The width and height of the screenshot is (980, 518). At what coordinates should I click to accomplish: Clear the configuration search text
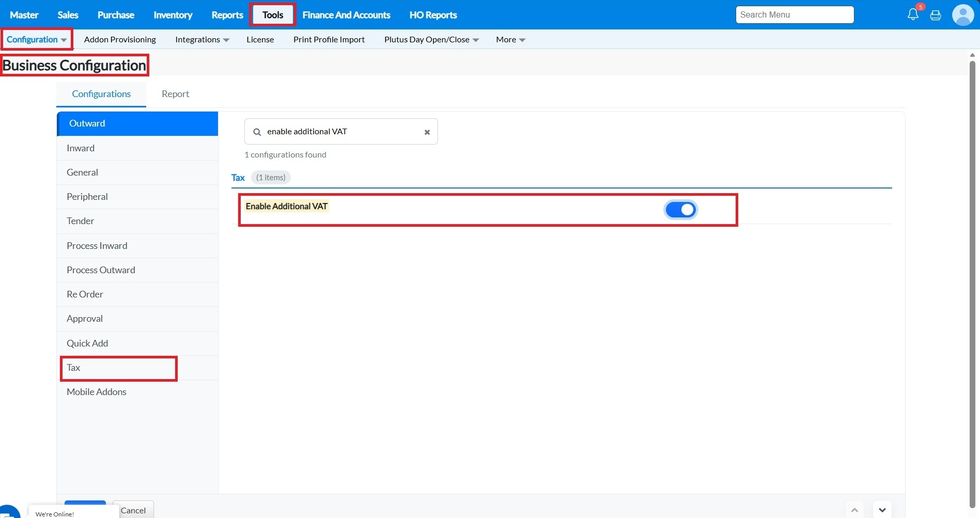tap(427, 132)
